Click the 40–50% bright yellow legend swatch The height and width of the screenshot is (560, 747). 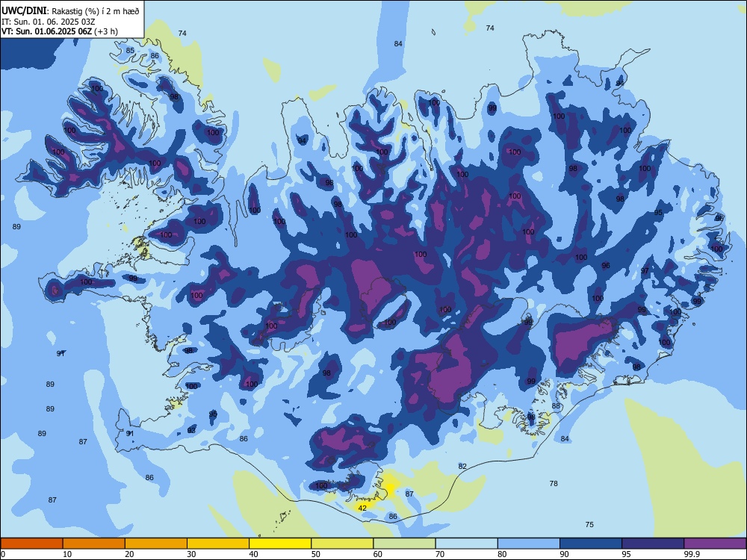[280, 544]
